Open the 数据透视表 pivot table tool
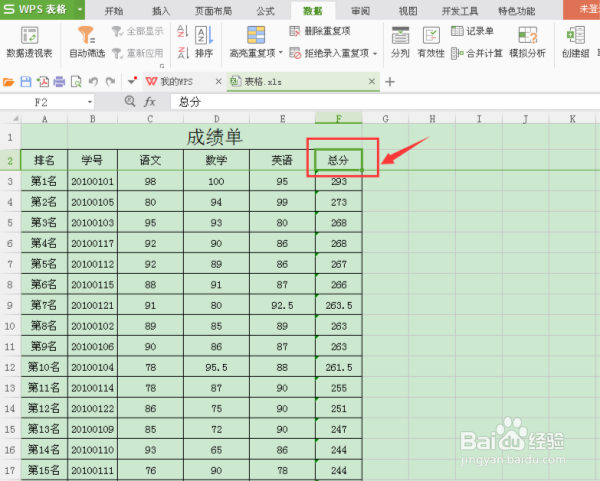600x481 pixels. pos(29,42)
